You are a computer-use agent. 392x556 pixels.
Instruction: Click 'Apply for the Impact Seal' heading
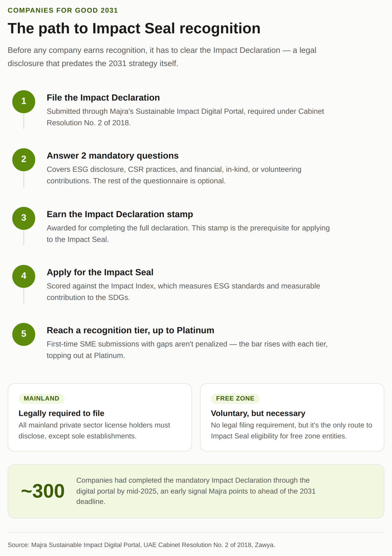pyautogui.click(x=100, y=272)
